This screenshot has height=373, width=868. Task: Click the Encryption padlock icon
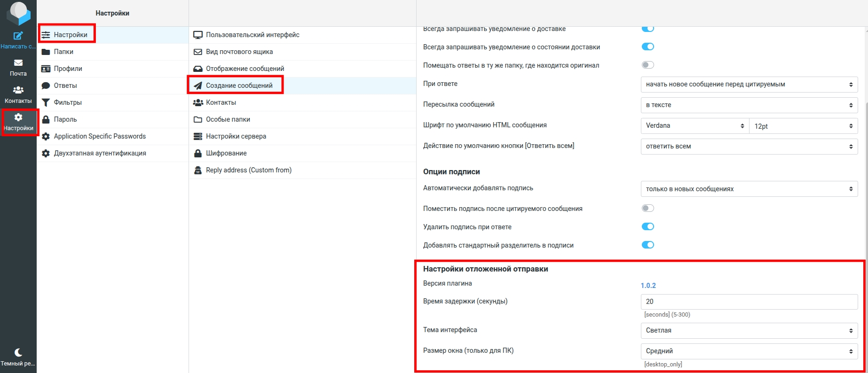[x=198, y=153]
